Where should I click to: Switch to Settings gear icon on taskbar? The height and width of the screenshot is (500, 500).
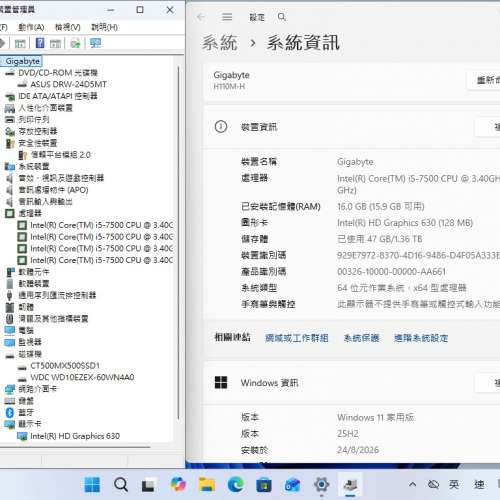pyautogui.click(x=321, y=484)
